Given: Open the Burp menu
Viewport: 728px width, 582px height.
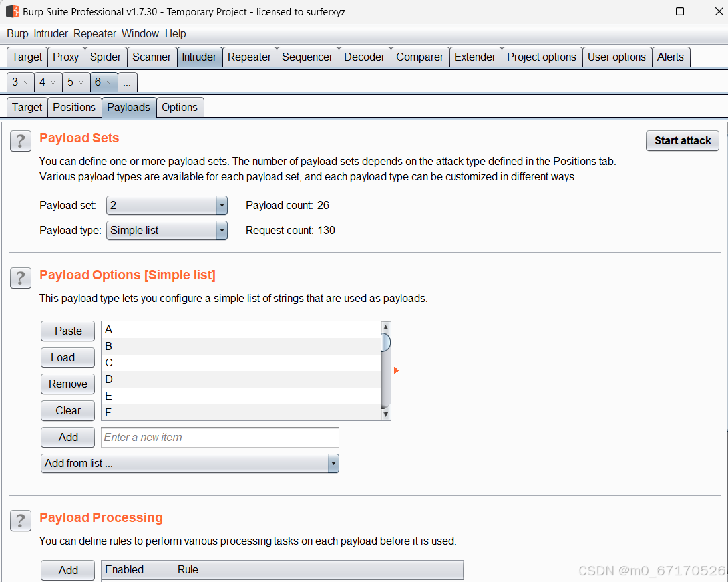Looking at the screenshot, I should pos(18,33).
